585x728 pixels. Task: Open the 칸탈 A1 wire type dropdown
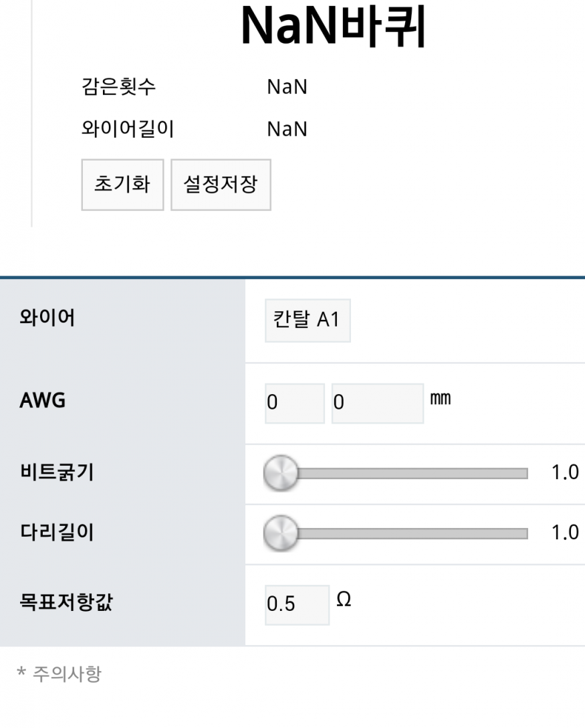[x=308, y=321]
